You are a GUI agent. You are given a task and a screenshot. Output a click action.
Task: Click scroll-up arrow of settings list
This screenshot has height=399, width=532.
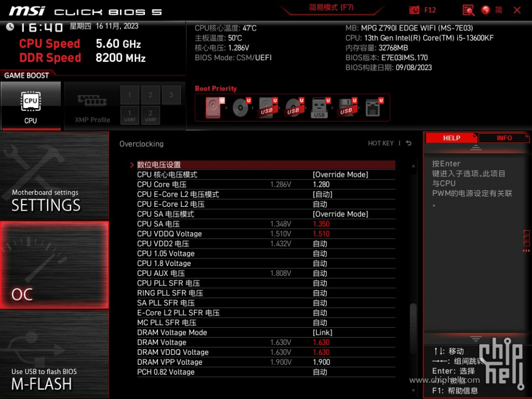[413, 166]
